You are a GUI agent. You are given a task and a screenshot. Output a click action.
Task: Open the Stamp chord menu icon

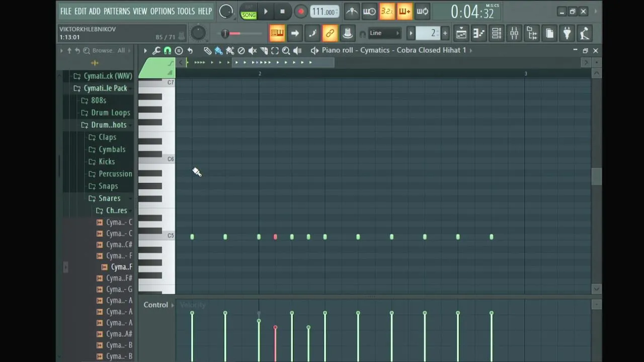tap(179, 51)
